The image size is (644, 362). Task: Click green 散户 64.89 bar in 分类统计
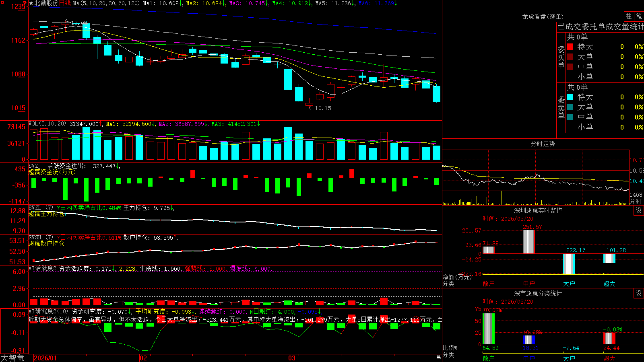coord(489,329)
